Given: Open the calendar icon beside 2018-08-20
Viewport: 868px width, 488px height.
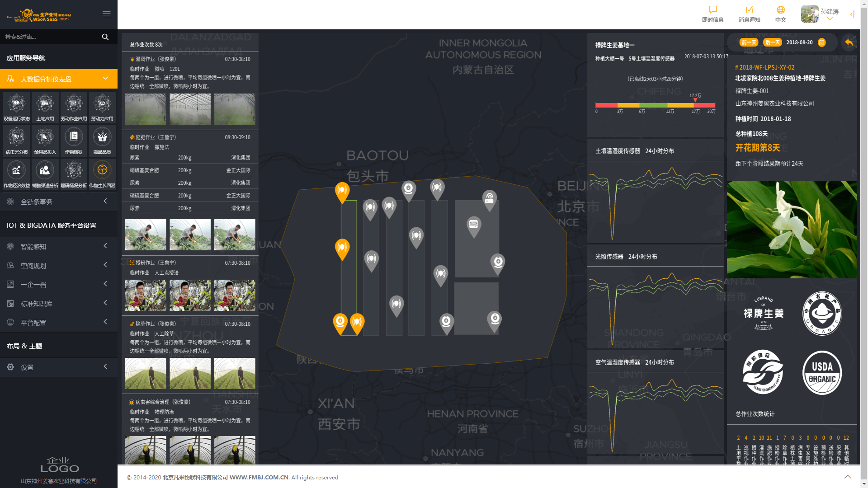Looking at the screenshot, I should coord(822,42).
